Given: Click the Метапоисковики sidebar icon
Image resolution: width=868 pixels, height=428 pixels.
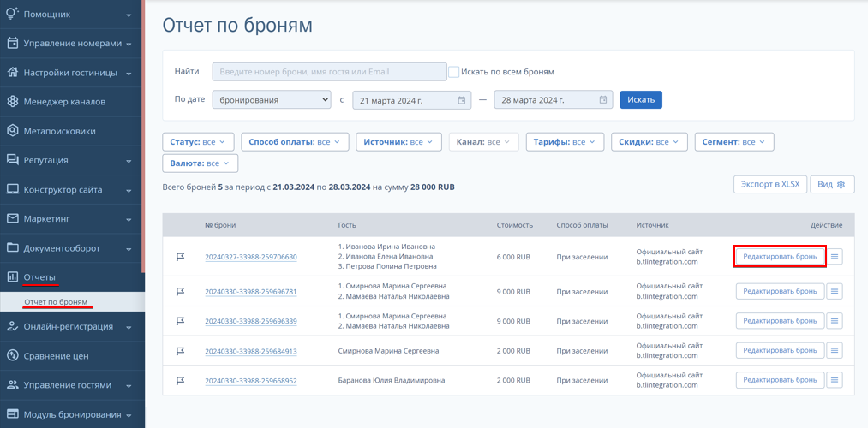Looking at the screenshot, I should (12, 131).
